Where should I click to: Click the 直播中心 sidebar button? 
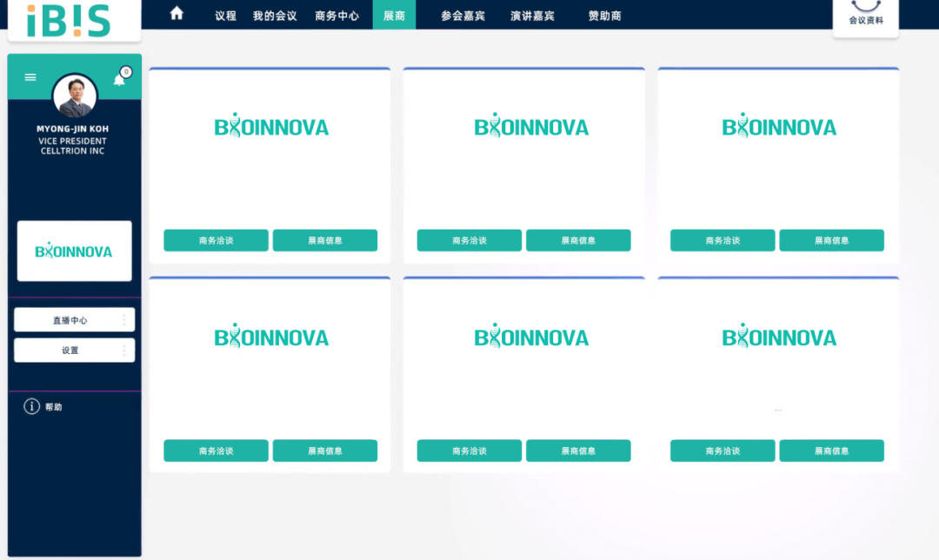[74, 320]
